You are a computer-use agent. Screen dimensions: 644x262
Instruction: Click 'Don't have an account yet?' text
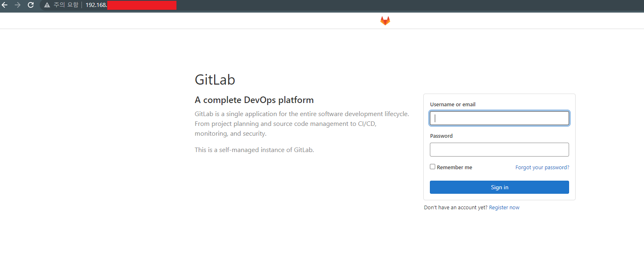(x=456, y=208)
